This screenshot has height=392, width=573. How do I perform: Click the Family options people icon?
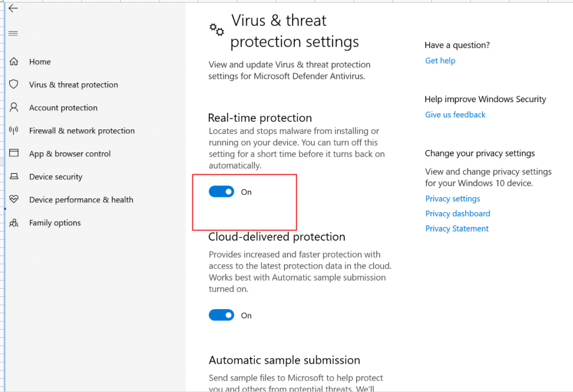point(14,223)
